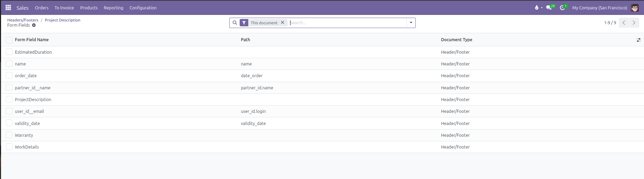Open the Products menu
This screenshot has height=179, width=644.
point(89,8)
